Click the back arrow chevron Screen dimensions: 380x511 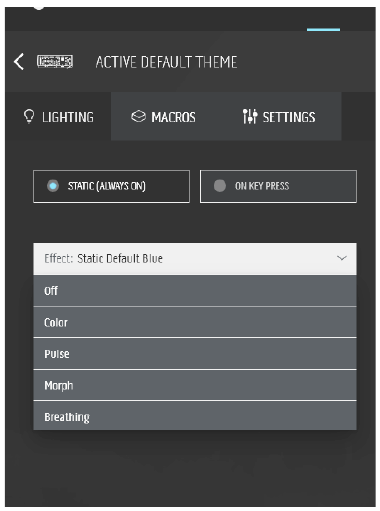pos(19,62)
